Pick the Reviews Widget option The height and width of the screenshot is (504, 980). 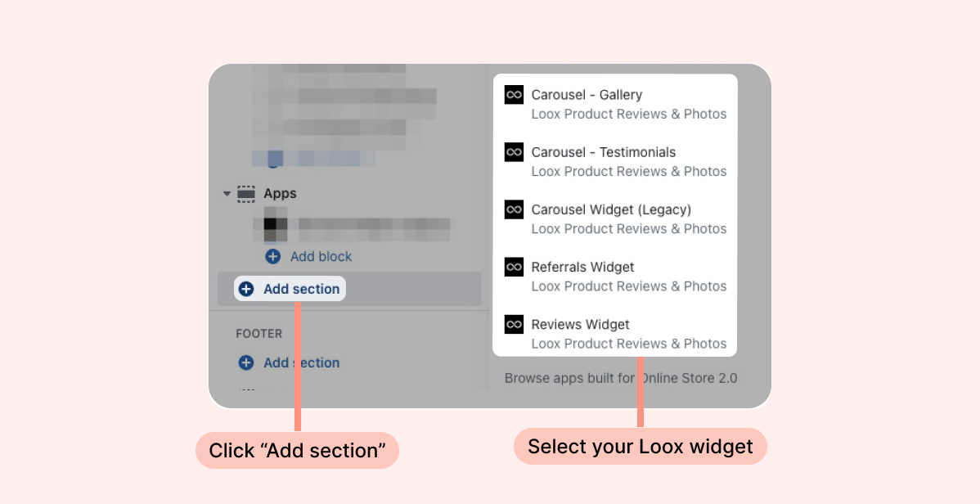click(x=615, y=333)
